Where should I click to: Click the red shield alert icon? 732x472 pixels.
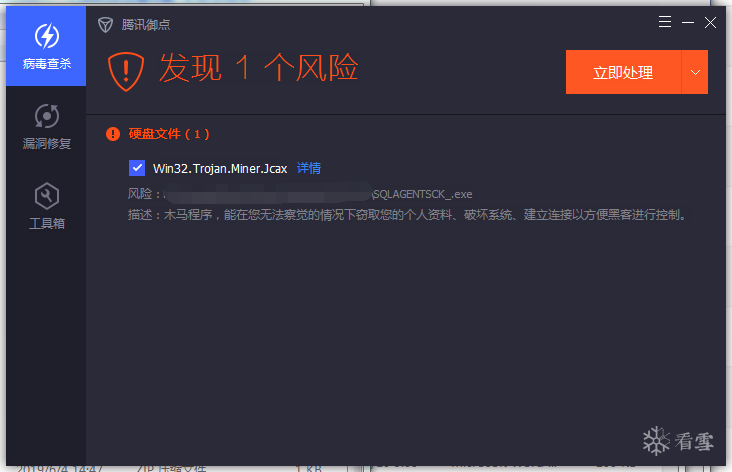click(x=126, y=71)
